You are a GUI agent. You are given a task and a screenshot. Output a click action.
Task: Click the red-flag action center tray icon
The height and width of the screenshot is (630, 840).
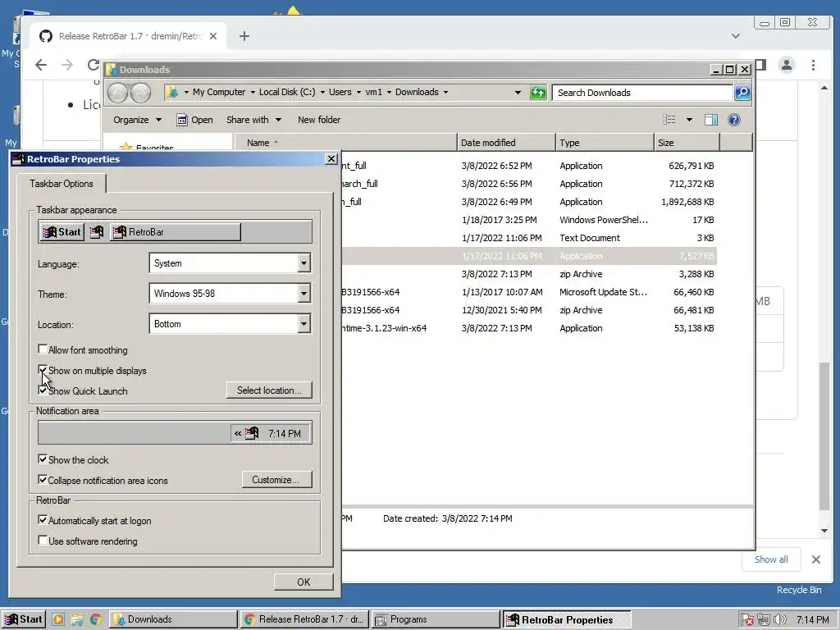point(748,620)
